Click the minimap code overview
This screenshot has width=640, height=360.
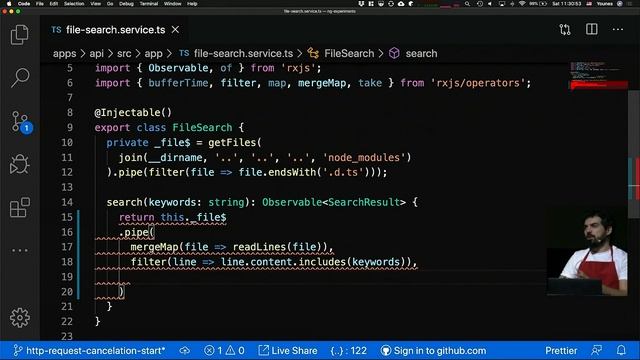tap(598, 76)
